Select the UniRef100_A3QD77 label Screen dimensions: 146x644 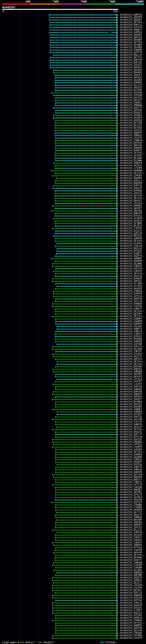pos(131,254)
